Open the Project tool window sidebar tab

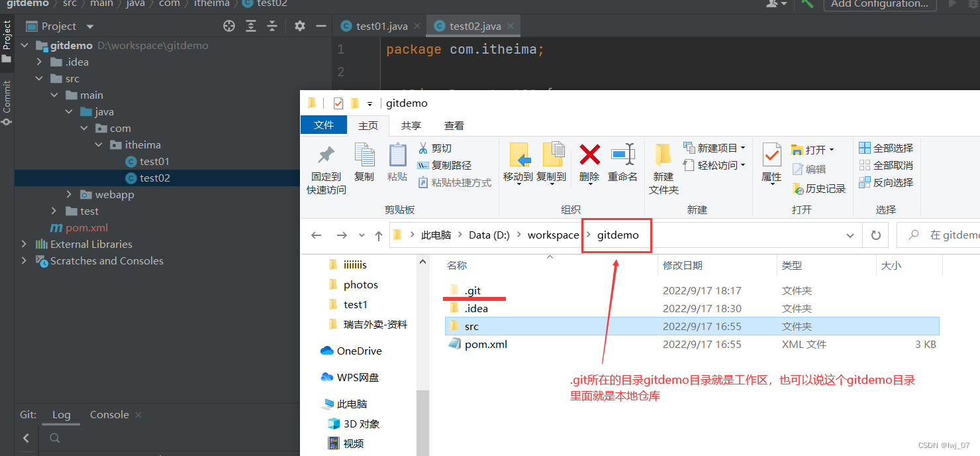[x=7, y=41]
